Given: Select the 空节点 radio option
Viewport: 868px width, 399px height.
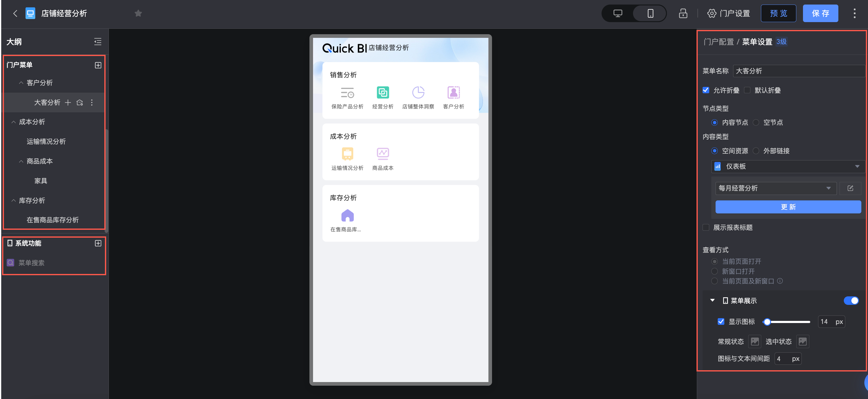Looking at the screenshot, I should 756,122.
